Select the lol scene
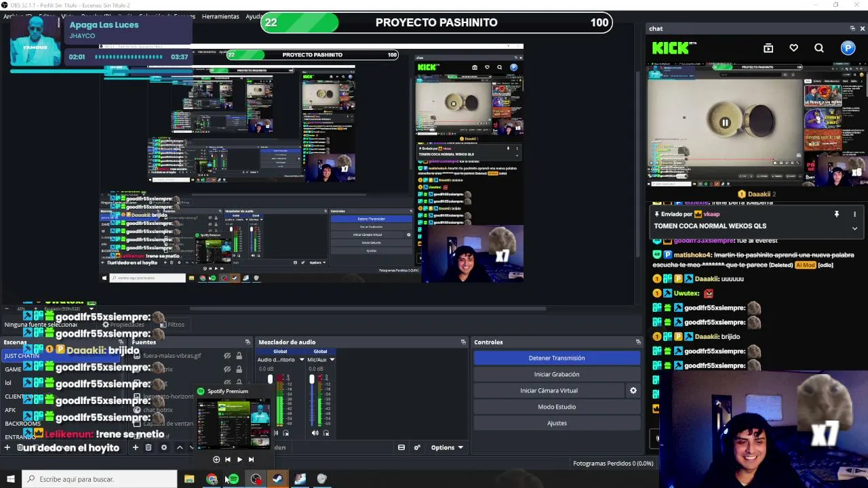The image size is (868, 488). (8, 383)
